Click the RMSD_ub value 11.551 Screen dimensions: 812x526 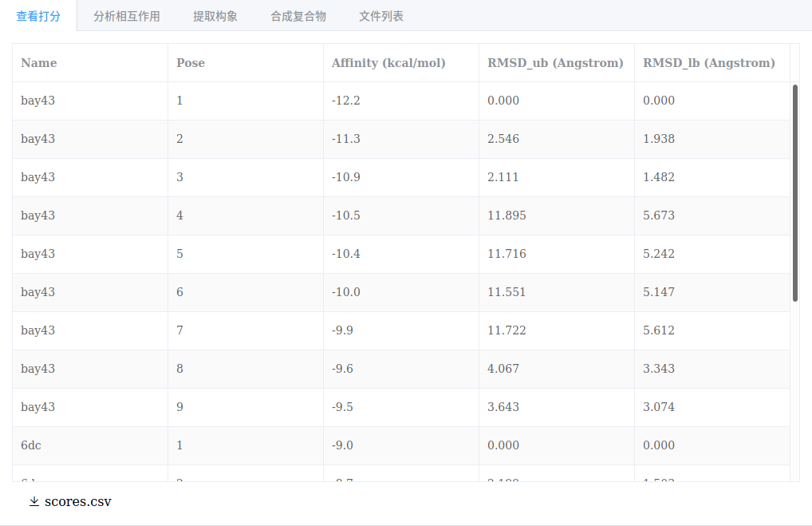click(507, 292)
